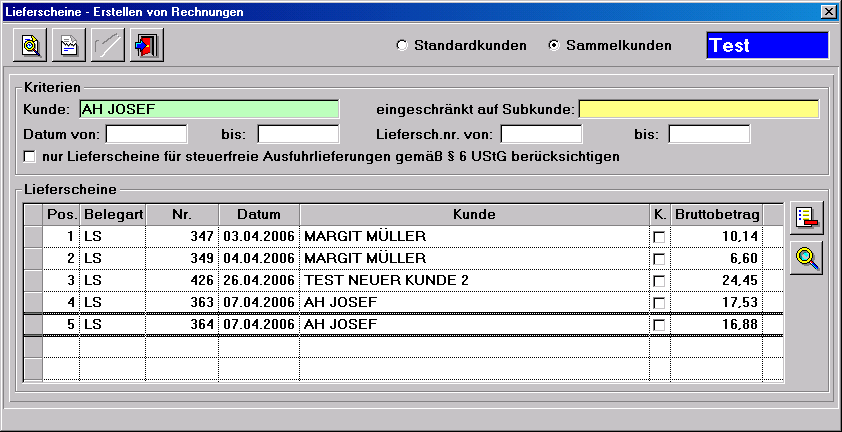Click the amount 17,53 cell
This screenshot has height=432, width=842.
click(x=717, y=303)
